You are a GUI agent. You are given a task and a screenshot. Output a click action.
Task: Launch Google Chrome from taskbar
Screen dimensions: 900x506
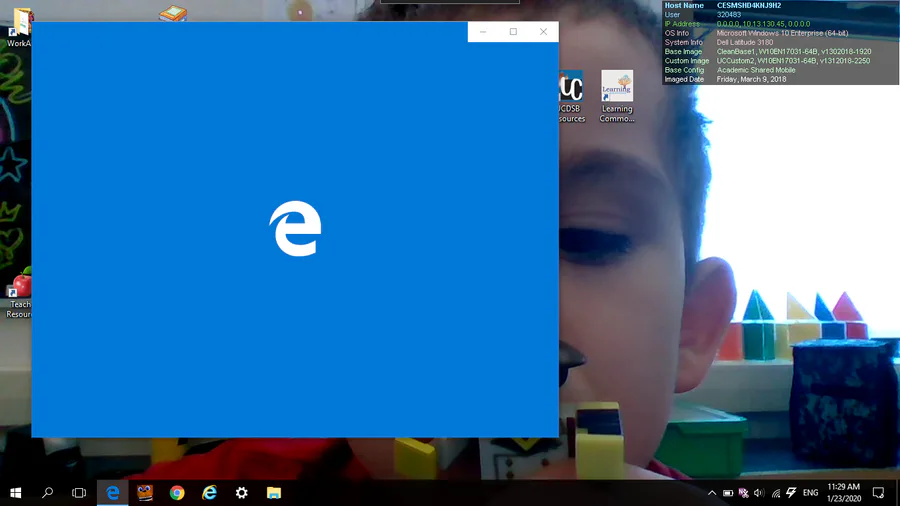click(x=177, y=493)
